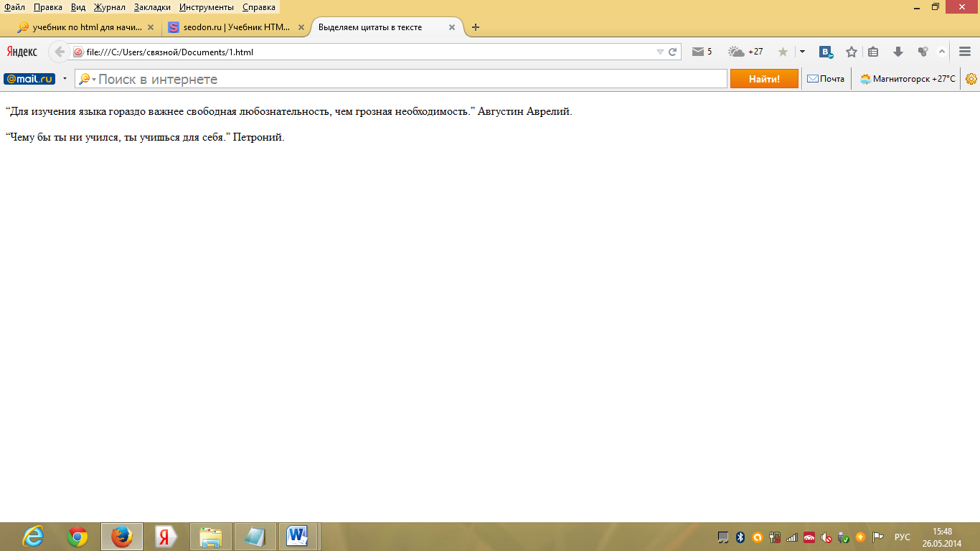Open Mail.ru toolbar settings gear
980x551 pixels.
pyautogui.click(x=971, y=79)
